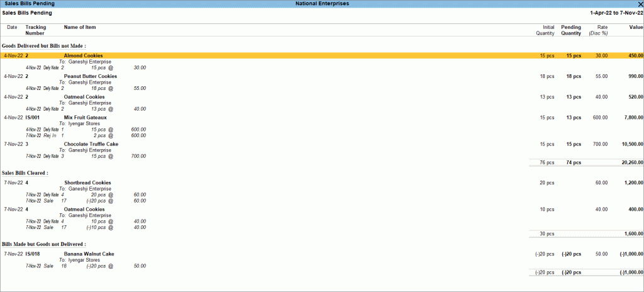This screenshot has width=644, height=292.
Task: Click the Iyengar Stores party under Mix Fruit Gateaux
Action: pyautogui.click(x=84, y=123)
